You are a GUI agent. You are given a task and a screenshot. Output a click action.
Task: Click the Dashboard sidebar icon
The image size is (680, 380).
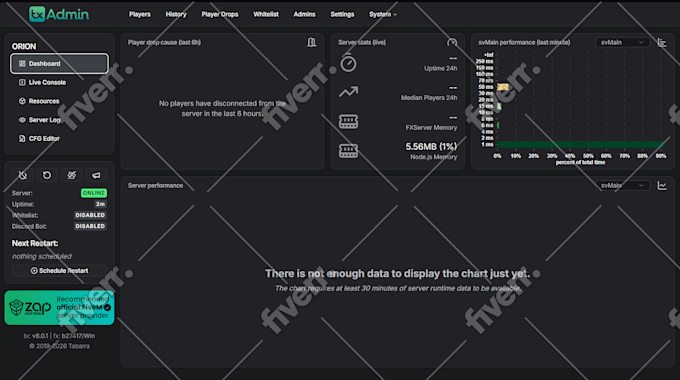coord(22,63)
